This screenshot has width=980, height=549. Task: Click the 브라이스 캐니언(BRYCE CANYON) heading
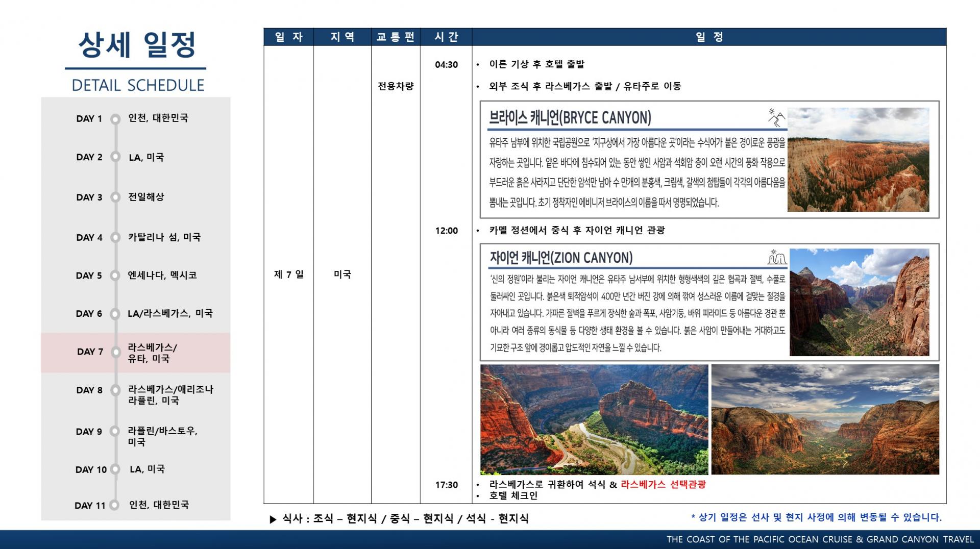point(570,118)
